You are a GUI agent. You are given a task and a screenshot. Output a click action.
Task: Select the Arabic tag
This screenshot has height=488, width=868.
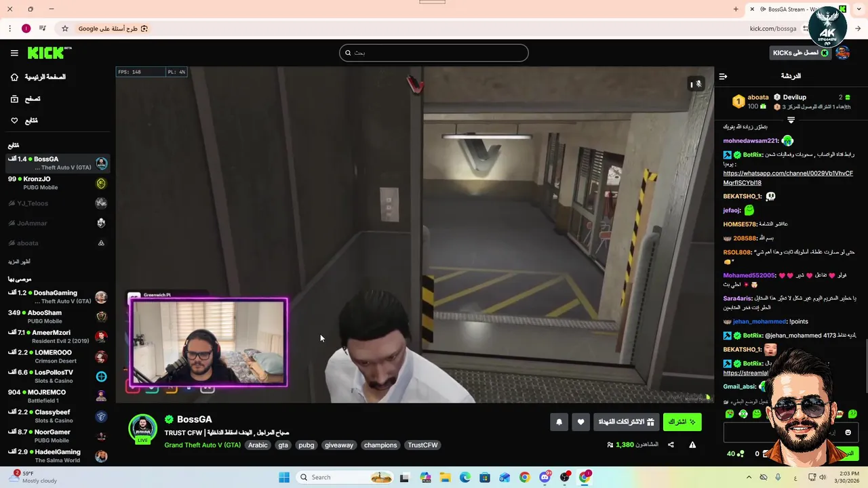(258, 445)
